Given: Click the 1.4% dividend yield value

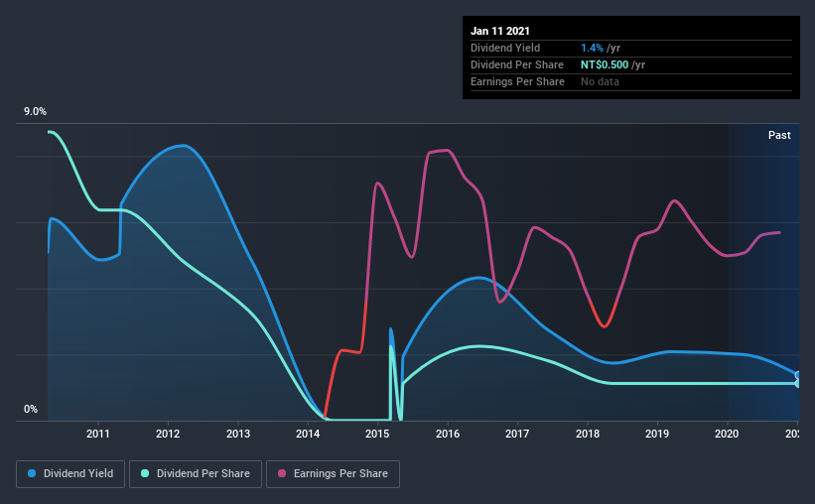Looking at the screenshot, I should [x=592, y=48].
